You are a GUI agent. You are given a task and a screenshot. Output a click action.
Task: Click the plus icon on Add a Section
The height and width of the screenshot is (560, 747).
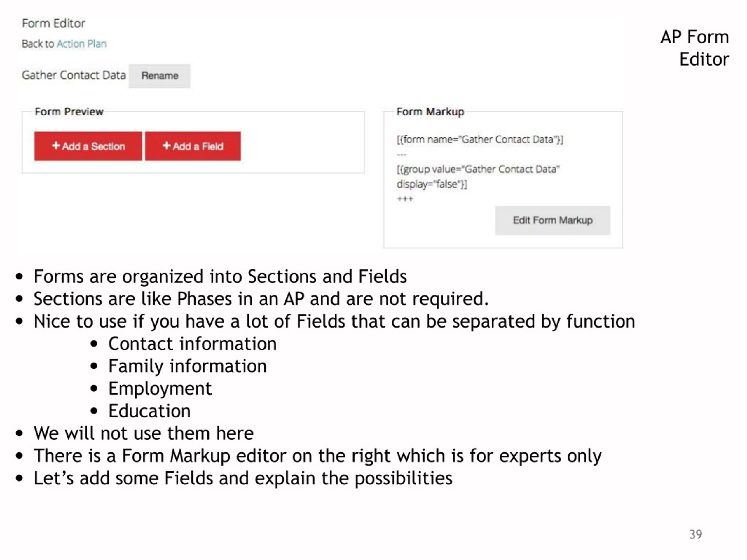pyautogui.click(x=56, y=146)
